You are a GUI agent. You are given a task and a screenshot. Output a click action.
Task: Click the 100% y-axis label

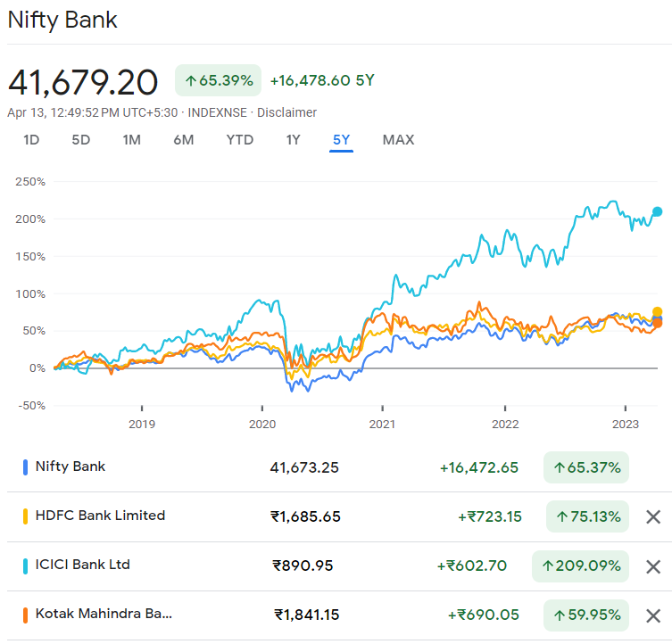[x=30, y=294]
